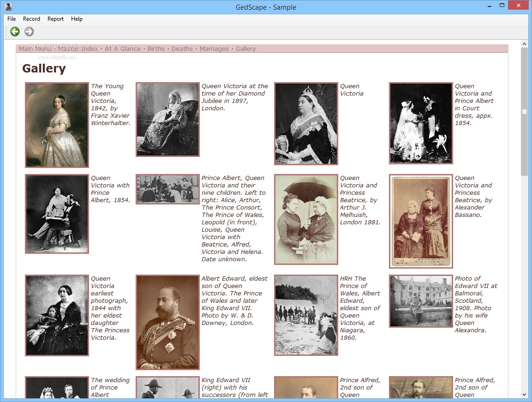Open the Marriages link

point(214,48)
